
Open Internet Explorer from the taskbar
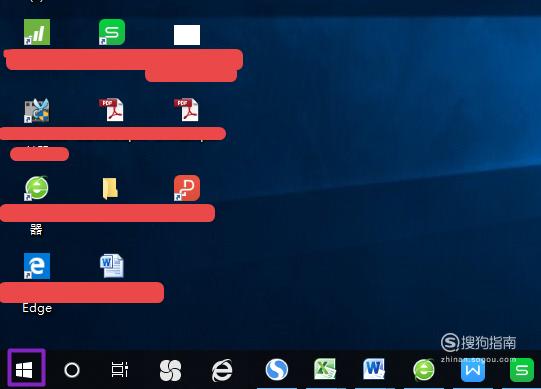click(x=222, y=370)
